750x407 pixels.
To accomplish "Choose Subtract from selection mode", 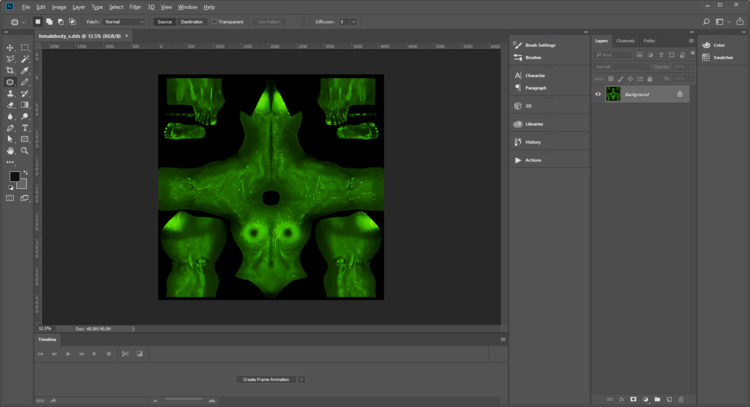I will tap(61, 22).
